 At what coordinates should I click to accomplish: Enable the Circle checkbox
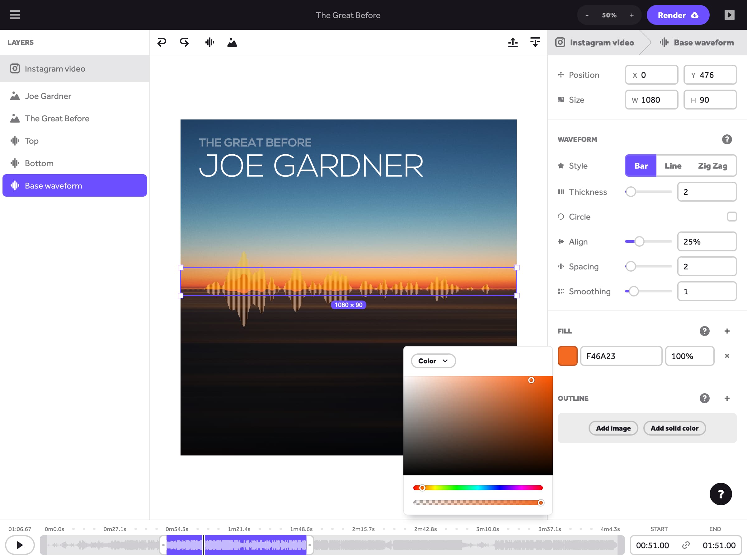[x=731, y=217]
